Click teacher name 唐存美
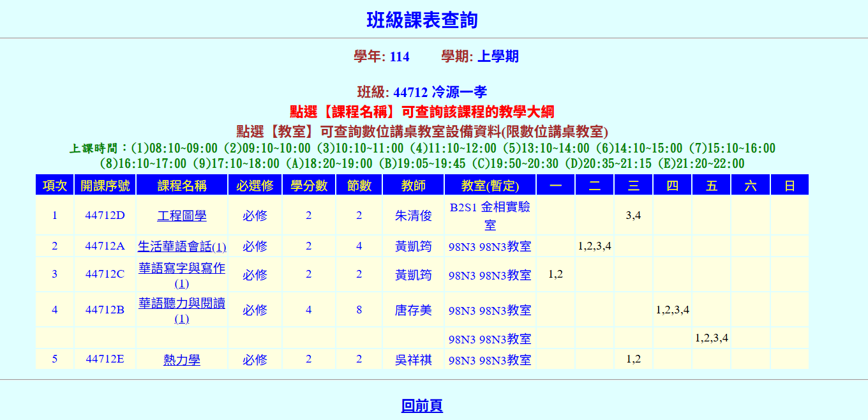The height and width of the screenshot is (420, 868). (x=413, y=310)
